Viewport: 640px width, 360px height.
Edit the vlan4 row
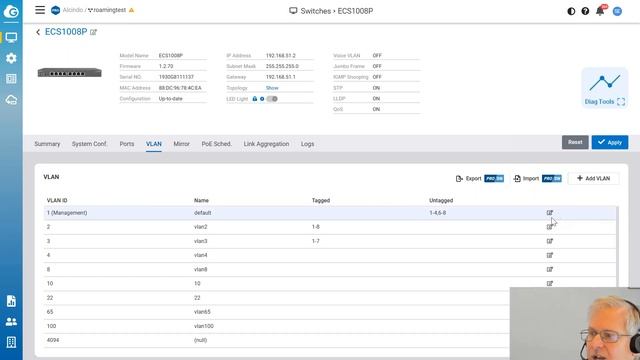[x=549, y=255]
